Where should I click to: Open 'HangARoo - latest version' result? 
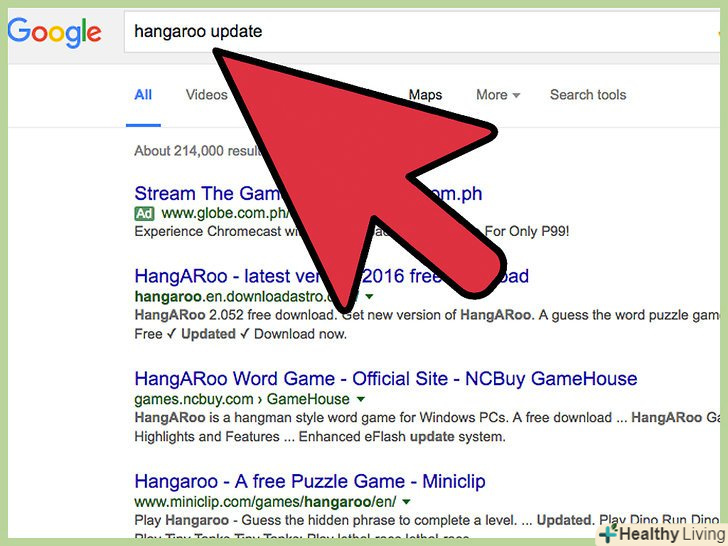pyautogui.click(x=332, y=276)
